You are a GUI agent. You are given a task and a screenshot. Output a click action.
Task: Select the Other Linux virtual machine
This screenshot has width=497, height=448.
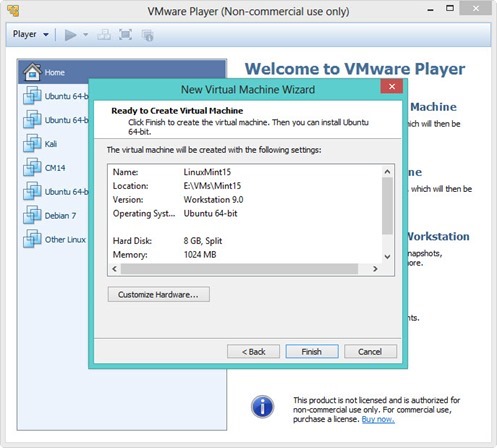[54, 239]
